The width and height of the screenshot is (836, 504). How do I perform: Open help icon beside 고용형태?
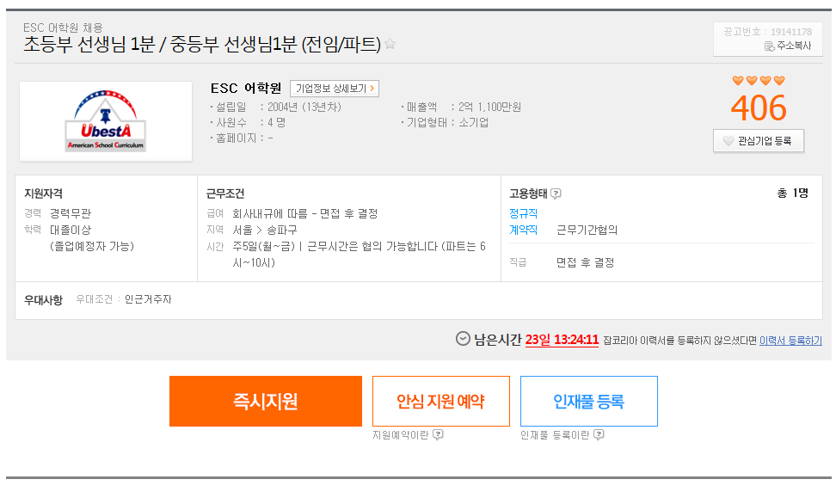click(556, 194)
